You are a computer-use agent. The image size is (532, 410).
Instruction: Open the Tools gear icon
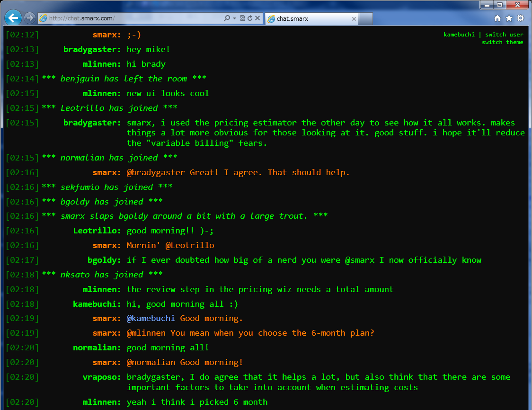[x=521, y=18]
